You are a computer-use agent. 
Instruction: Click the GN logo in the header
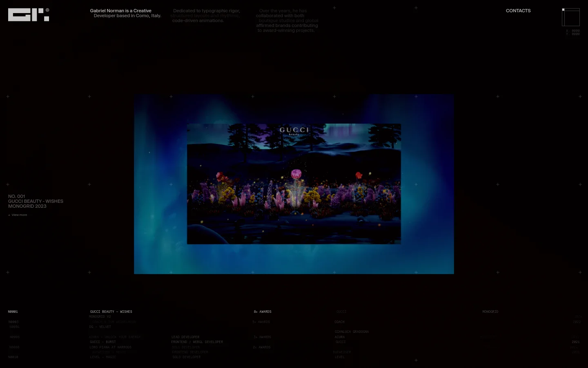[x=29, y=15]
